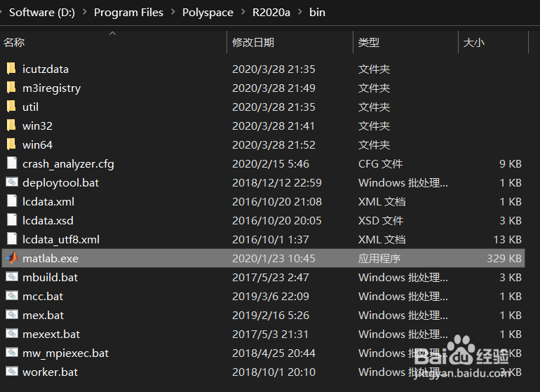Viewport: 540px width, 392px height.
Task: Sort files by the 大小 column header
Action: (x=474, y=42)
